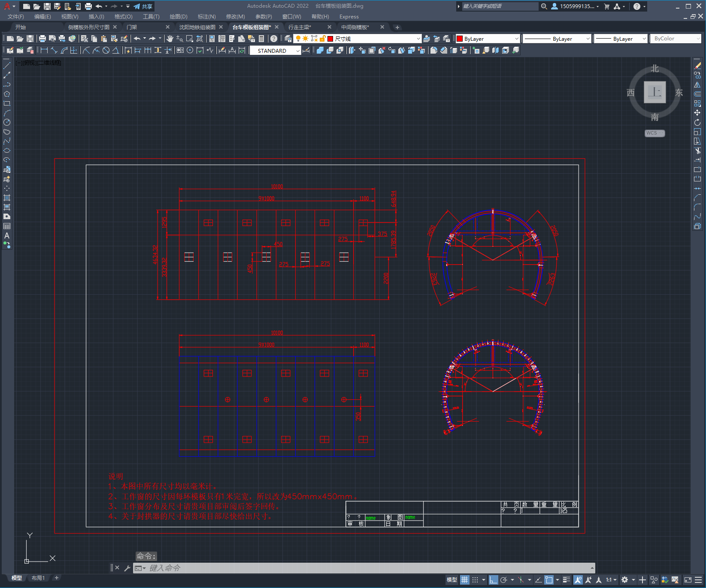Open the Help question mark icon

pyautogui.click(x=274, y=39)
